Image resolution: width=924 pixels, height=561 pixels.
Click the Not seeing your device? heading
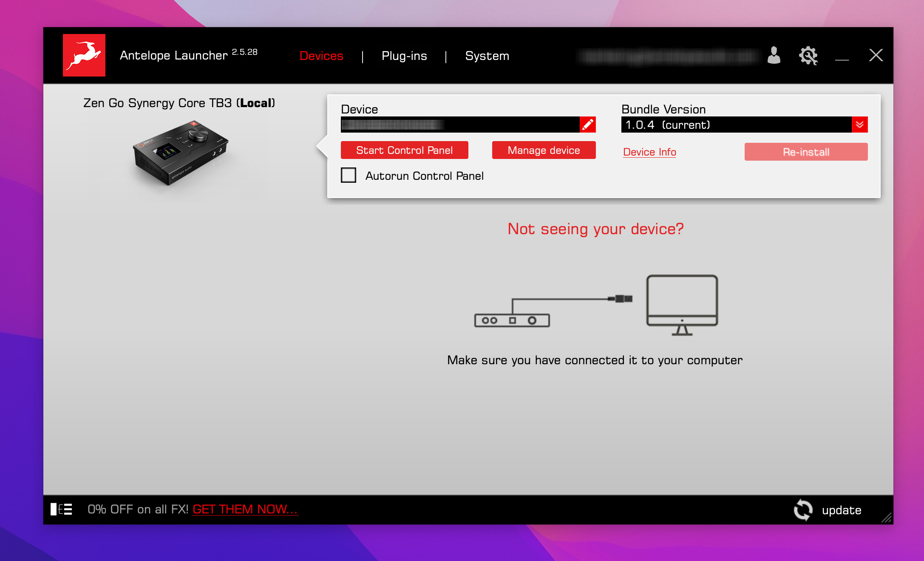596,229
